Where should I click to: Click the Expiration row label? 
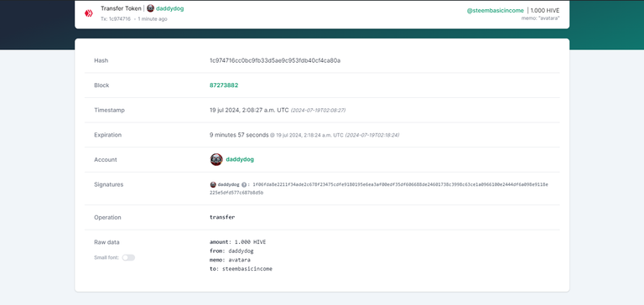107,135
